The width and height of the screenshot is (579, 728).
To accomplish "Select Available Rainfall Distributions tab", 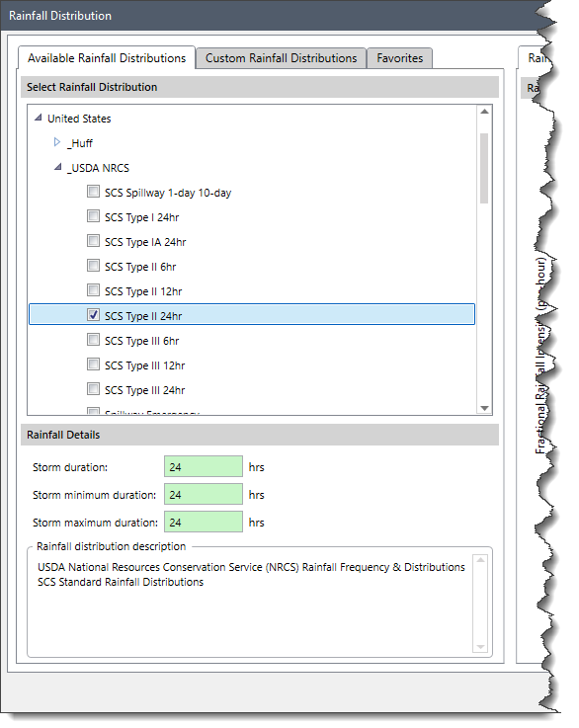I will tap(107, 58).
